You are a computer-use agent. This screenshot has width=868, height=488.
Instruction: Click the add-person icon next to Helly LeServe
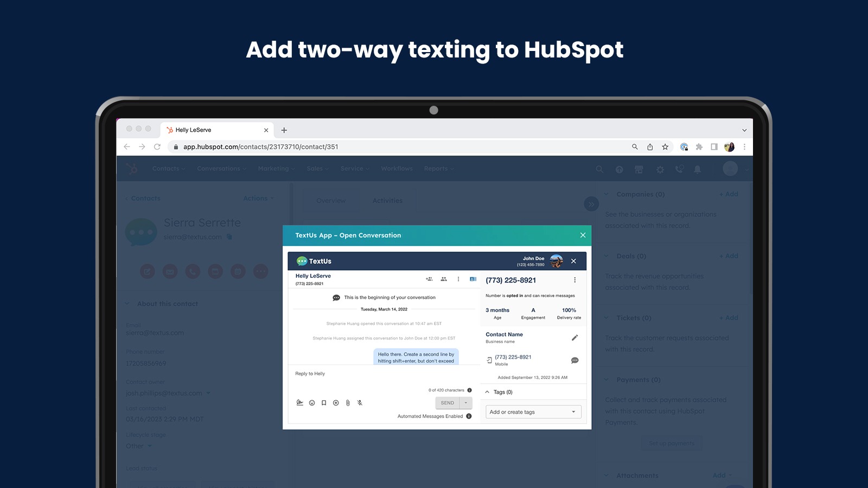[x=429, y=279]
